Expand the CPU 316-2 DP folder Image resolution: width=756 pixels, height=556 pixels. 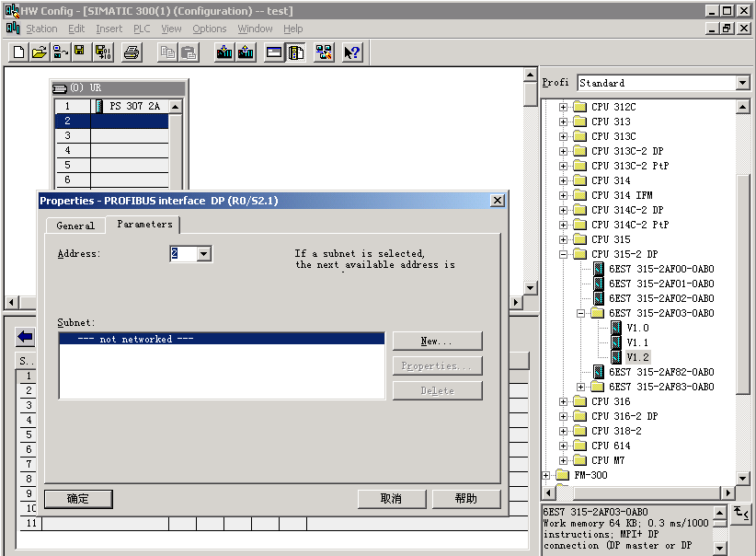564,416
